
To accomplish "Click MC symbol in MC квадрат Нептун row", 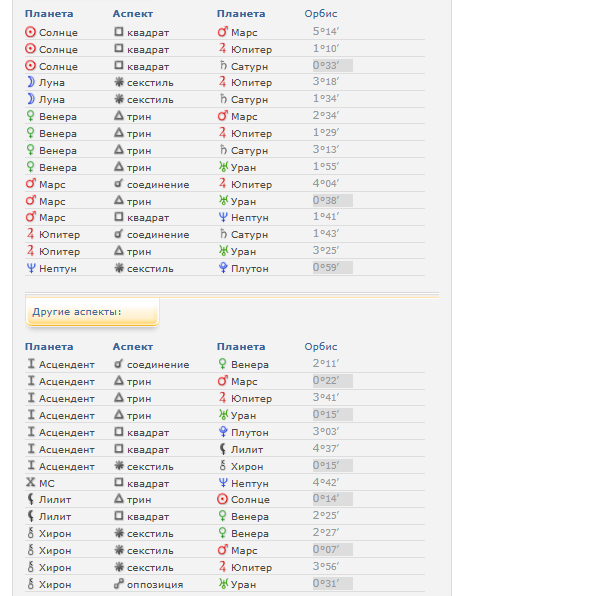I will tap(31, 482).
